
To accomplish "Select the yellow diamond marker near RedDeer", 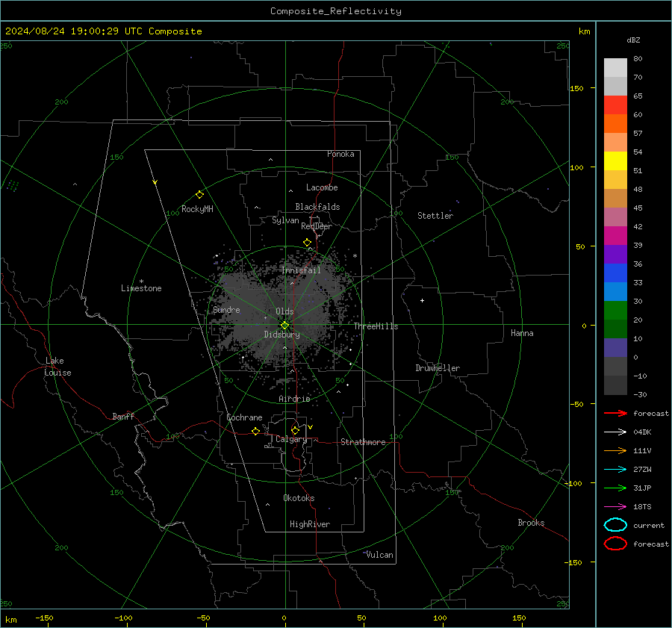I will 307,243.
